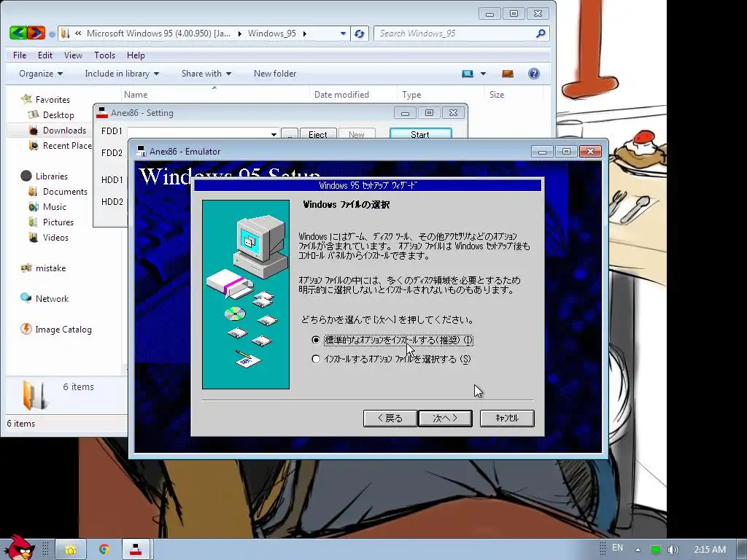Click Eject for FDD1
The height and width of the screenshot is (560, 747).
[x=318, y=134]
